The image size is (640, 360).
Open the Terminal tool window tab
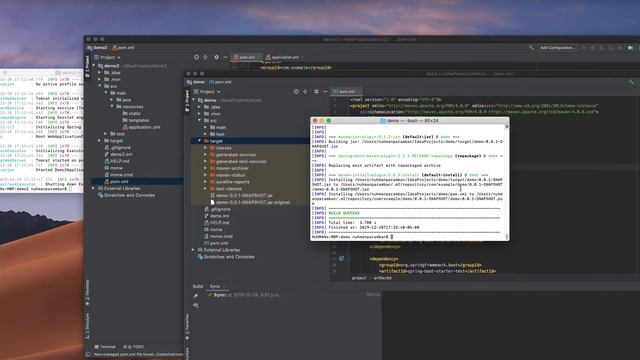point(105,347)
